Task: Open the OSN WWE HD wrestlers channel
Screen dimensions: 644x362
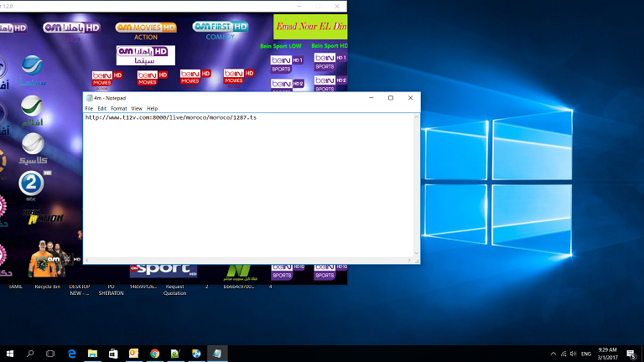Action: tap(55, 259)
